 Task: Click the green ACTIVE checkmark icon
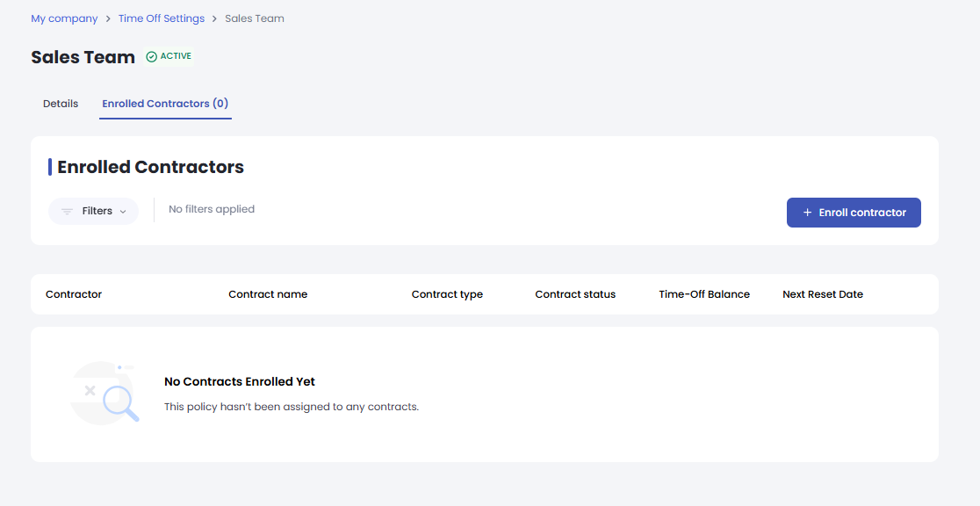[x=151, y=57]
